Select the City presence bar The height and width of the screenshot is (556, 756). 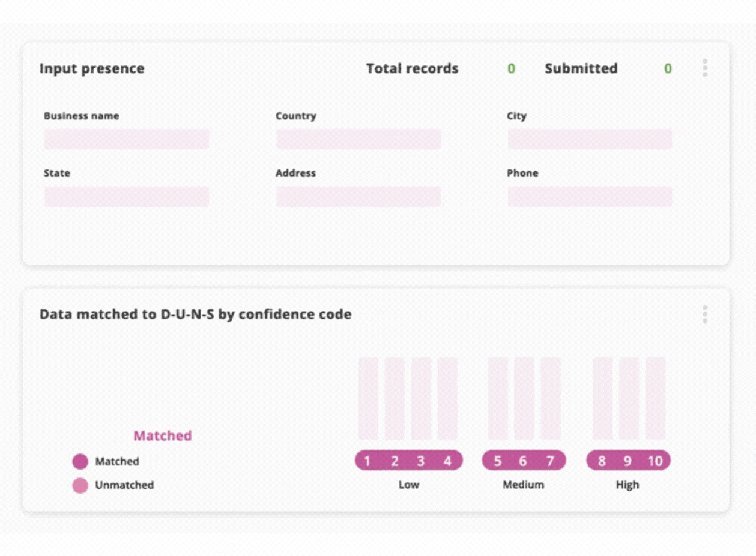590,139
